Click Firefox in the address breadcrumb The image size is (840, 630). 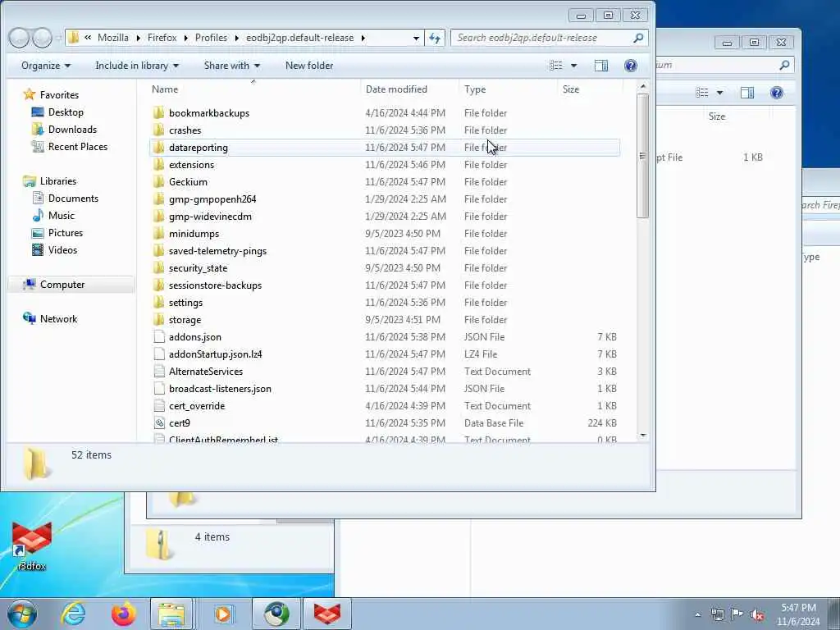pyautogui.click(x=162, y=38)
